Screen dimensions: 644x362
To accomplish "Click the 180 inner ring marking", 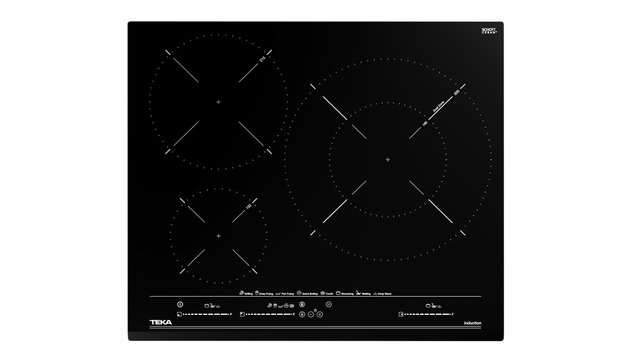I will 425,123.
